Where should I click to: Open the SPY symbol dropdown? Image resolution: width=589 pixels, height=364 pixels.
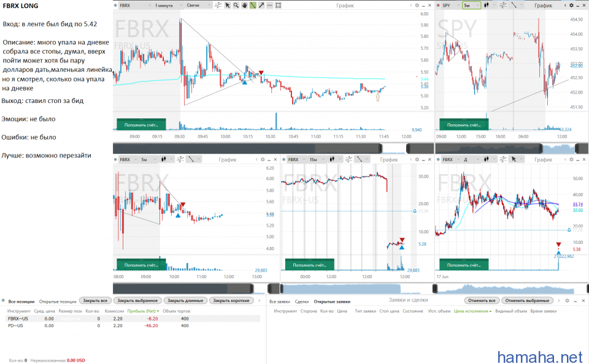pos(451,6)
